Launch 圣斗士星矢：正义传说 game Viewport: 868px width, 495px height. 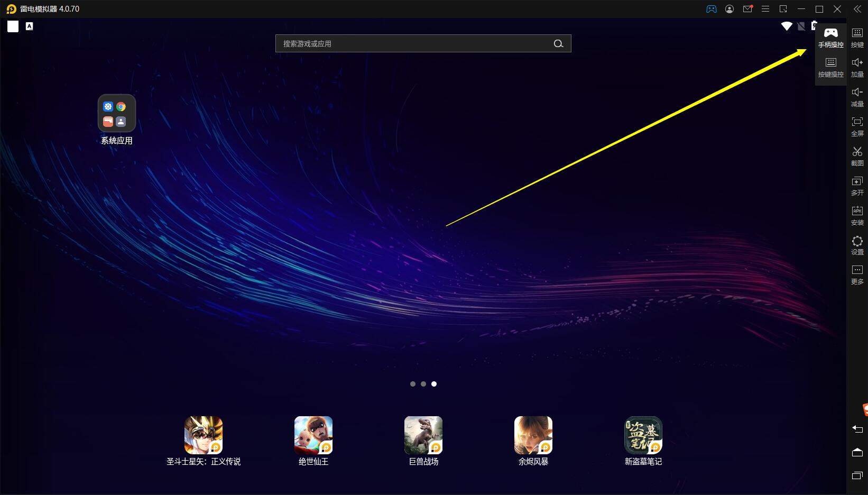pos(204,441)
